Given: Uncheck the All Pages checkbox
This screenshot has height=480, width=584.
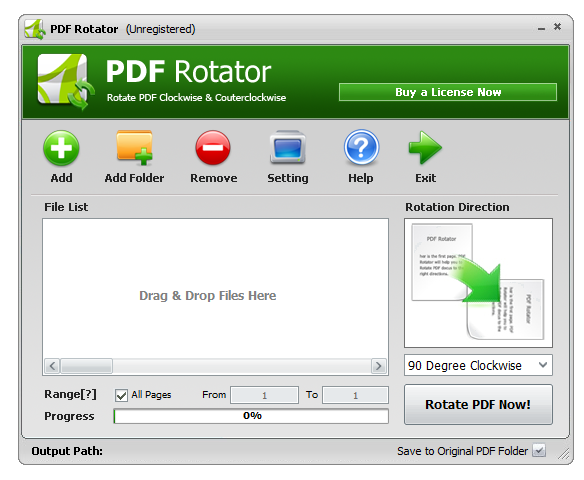Looking at the screenshot, I should [121, 395].
